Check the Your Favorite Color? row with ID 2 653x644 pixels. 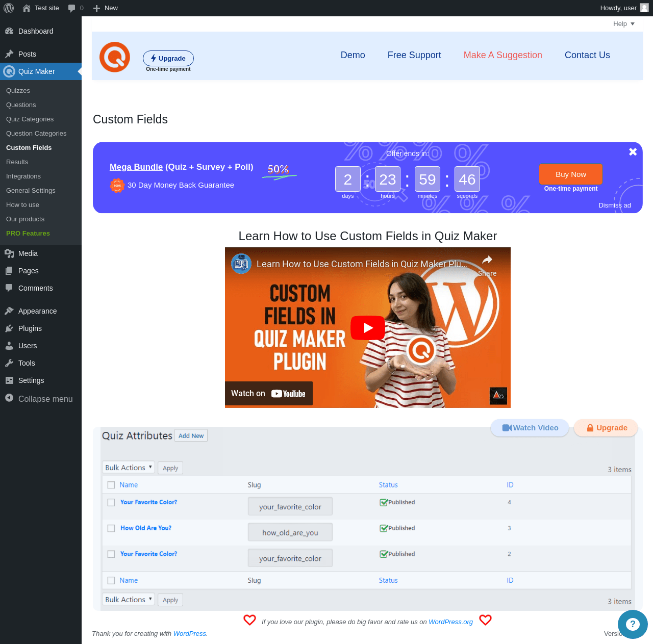click(x=111, y=554)
